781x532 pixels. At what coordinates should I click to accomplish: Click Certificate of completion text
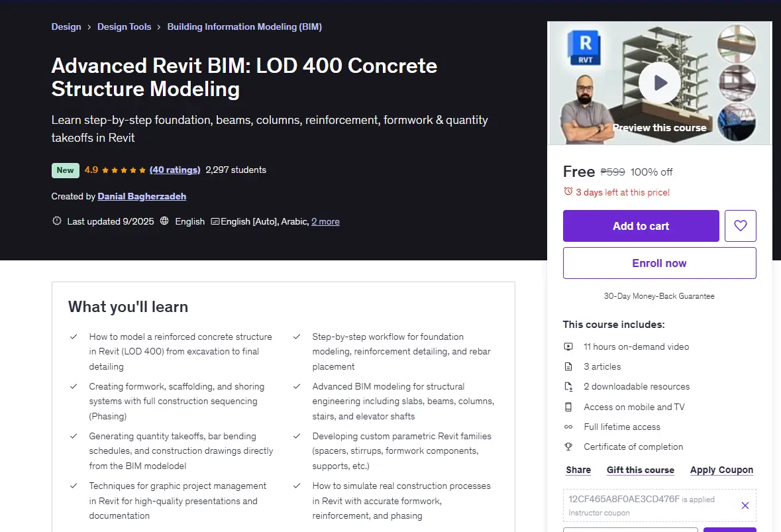point(633,447)
